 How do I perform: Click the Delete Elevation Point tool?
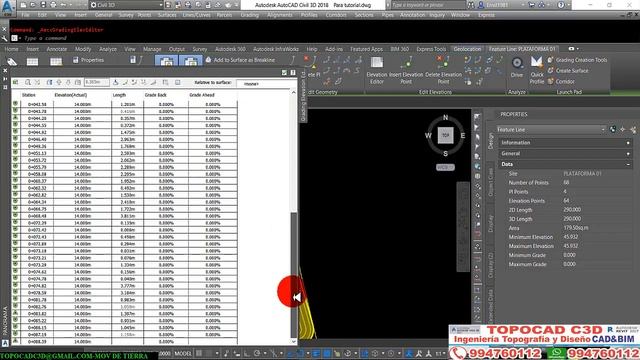click(x=443, y=70)
